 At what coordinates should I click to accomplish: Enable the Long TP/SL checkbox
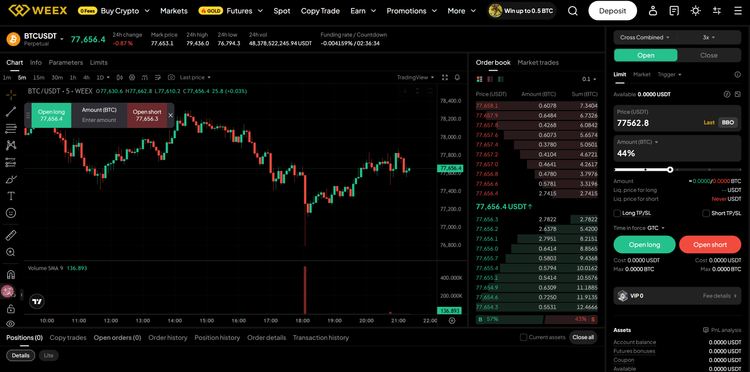coord(617,213)
